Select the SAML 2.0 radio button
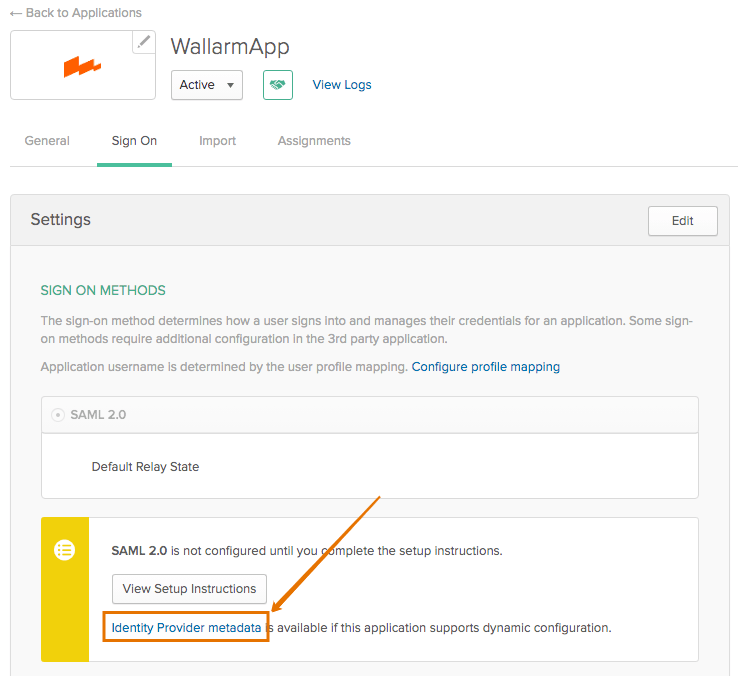 tap(58, 415)
